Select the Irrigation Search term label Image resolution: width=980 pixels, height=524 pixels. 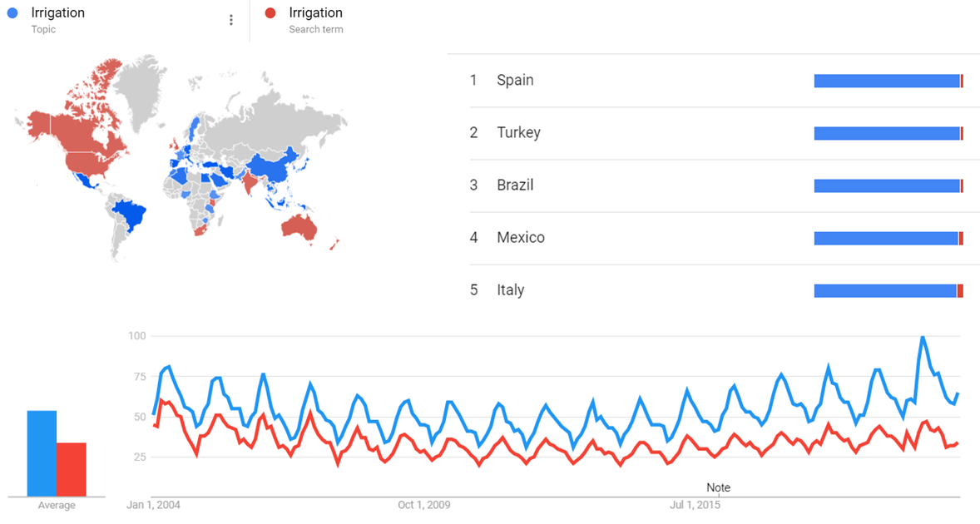pyautogui.click(x=315, y=13)
